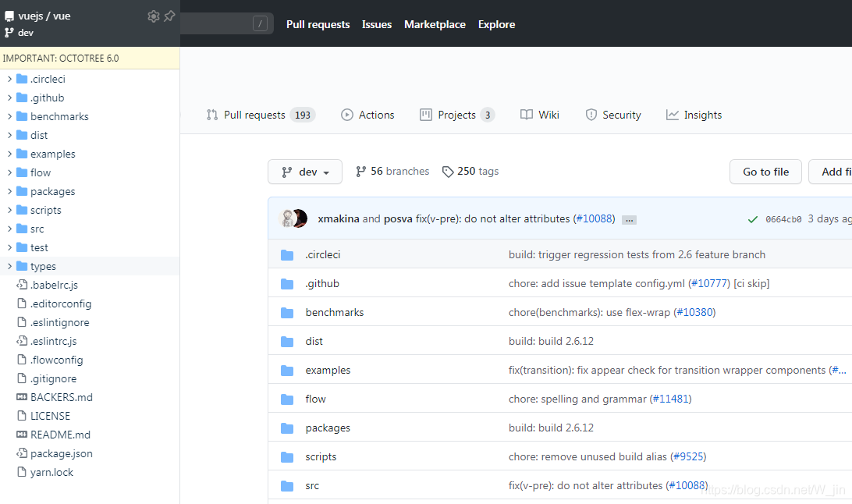Open the packages folder in file list
The width and height of the screenshot is (852, 504).
tap(328, 428)
